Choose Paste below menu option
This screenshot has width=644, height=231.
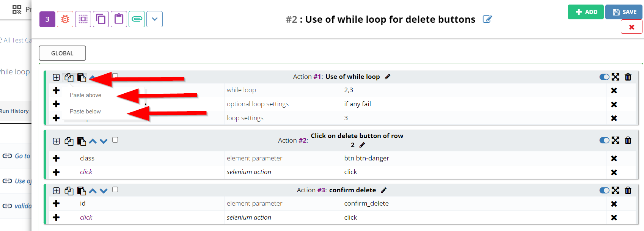(85, 112)
